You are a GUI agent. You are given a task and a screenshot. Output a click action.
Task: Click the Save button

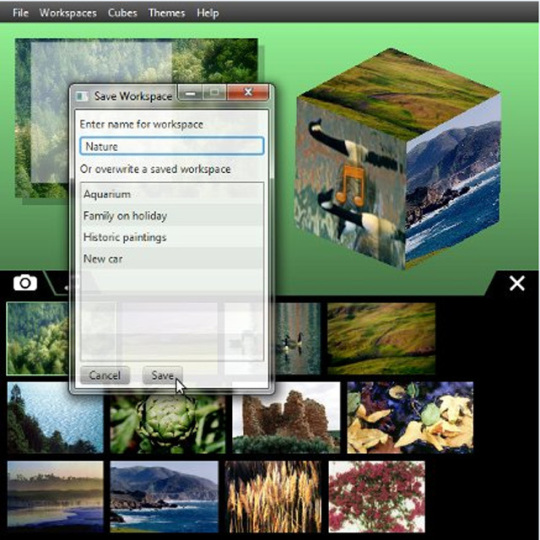162,375
